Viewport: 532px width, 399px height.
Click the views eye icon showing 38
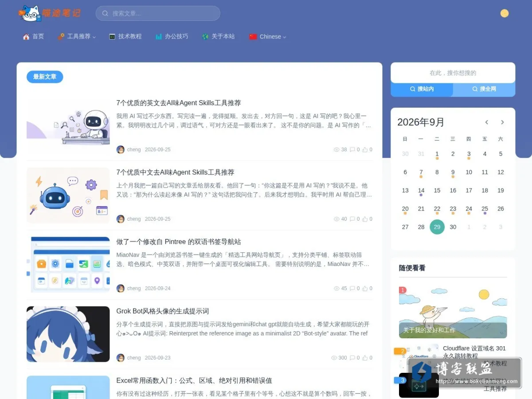(x=336, y=150)
